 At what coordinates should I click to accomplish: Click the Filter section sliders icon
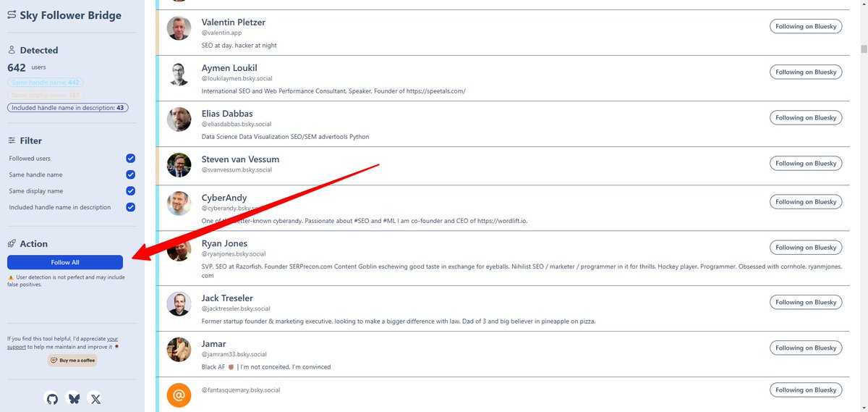coord(12,140)
